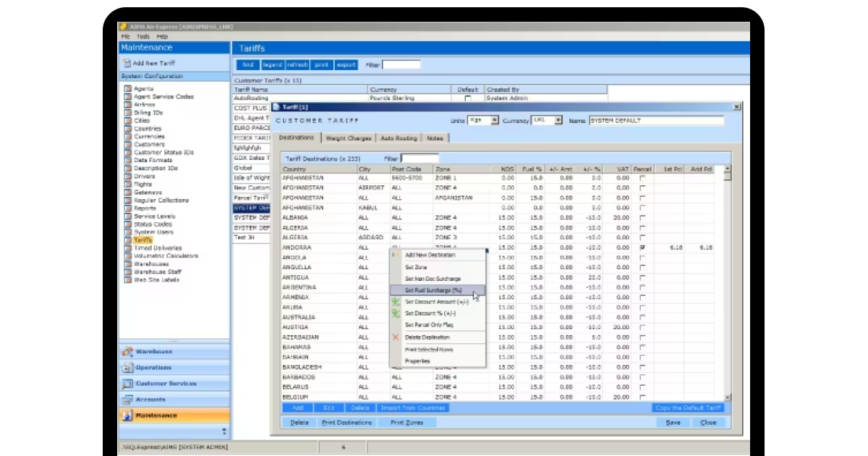Switch to the Weight Charges tab
The image size is (868, 456).
350,137
